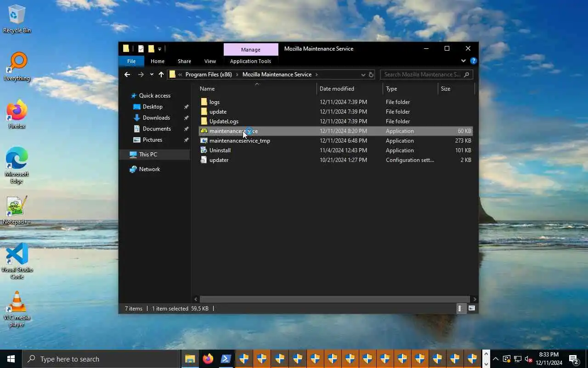Open Downloads in the navigation pane
Viewport: 588px width, 368px height.
click(x=156, y=118)
